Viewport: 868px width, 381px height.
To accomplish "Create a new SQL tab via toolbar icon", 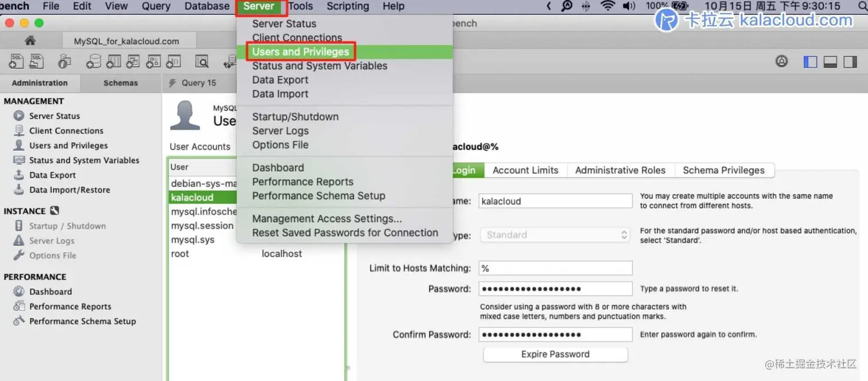I will (16, 61).
